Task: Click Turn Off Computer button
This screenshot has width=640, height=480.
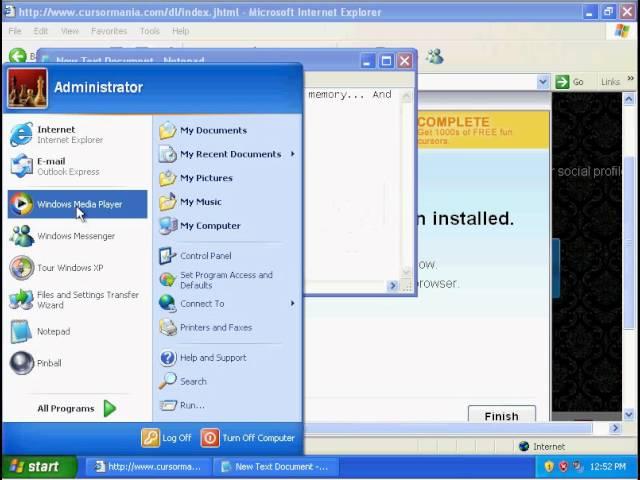Action: pyautogui.click(x=247, y=438)
